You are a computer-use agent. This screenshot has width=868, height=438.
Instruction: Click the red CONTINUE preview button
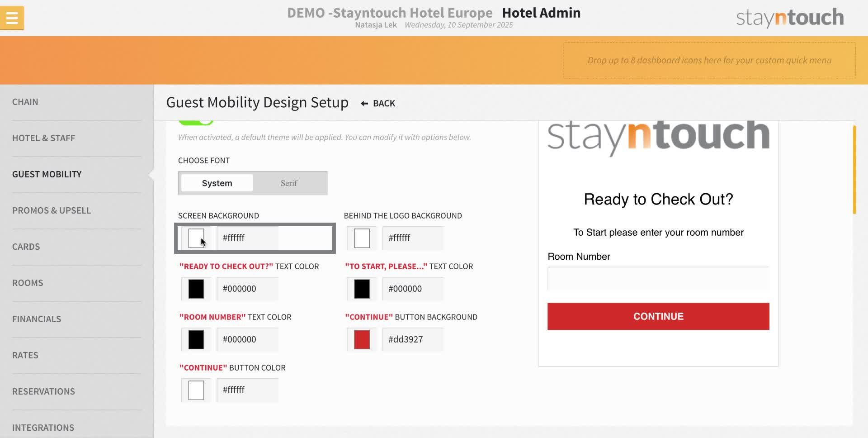point(658,316)
